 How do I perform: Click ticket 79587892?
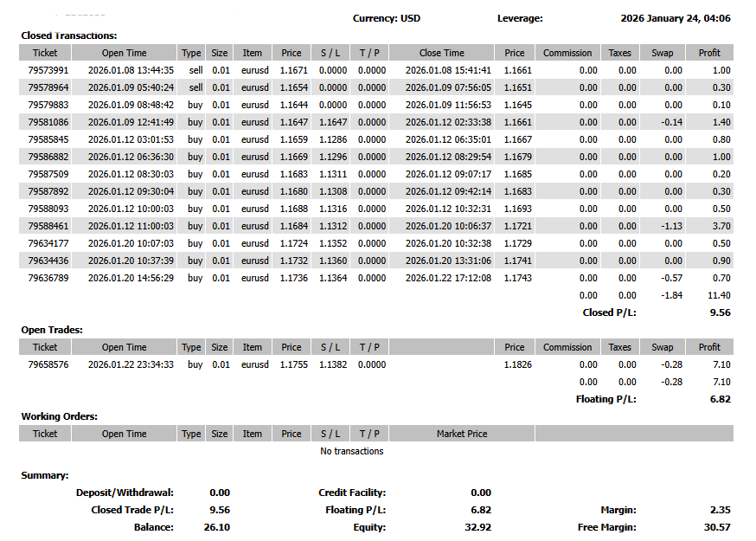click(x=48, y=191)
